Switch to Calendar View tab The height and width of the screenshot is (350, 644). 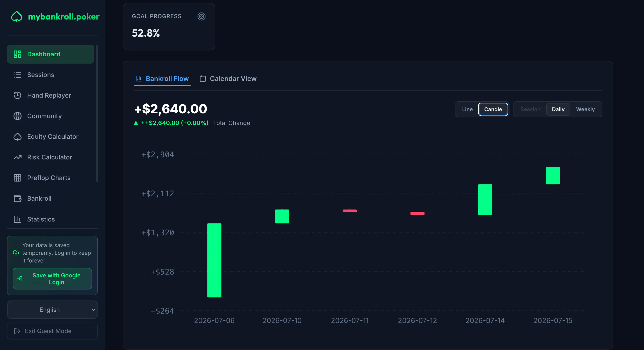(x=228, y=79)
